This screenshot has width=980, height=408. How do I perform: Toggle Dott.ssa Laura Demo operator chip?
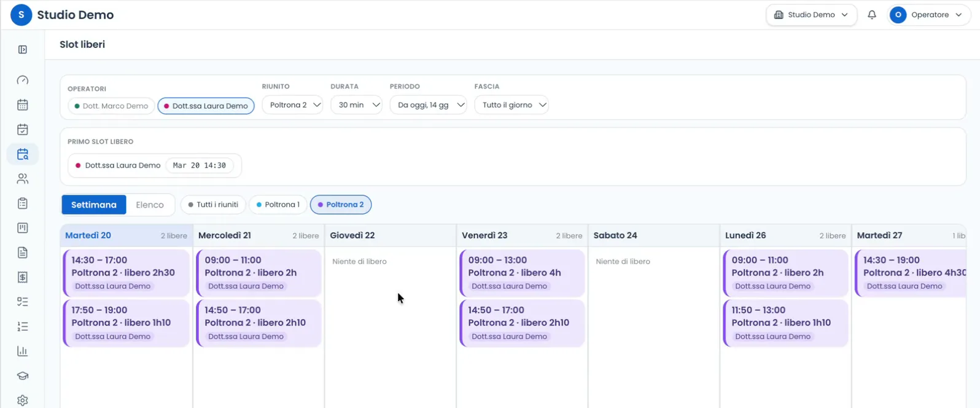[x=206, y=106]
